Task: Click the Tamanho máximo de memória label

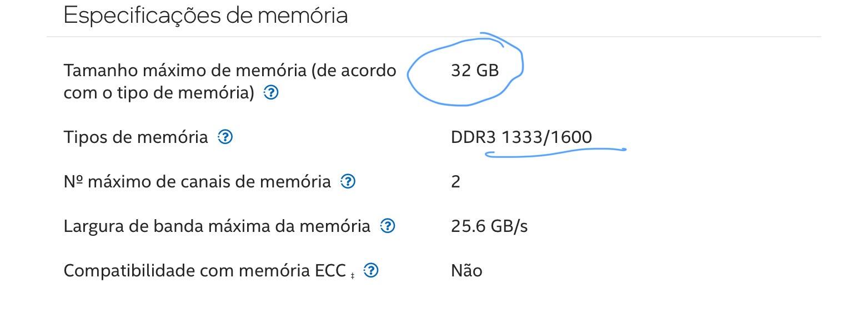Action: point(230,81)
